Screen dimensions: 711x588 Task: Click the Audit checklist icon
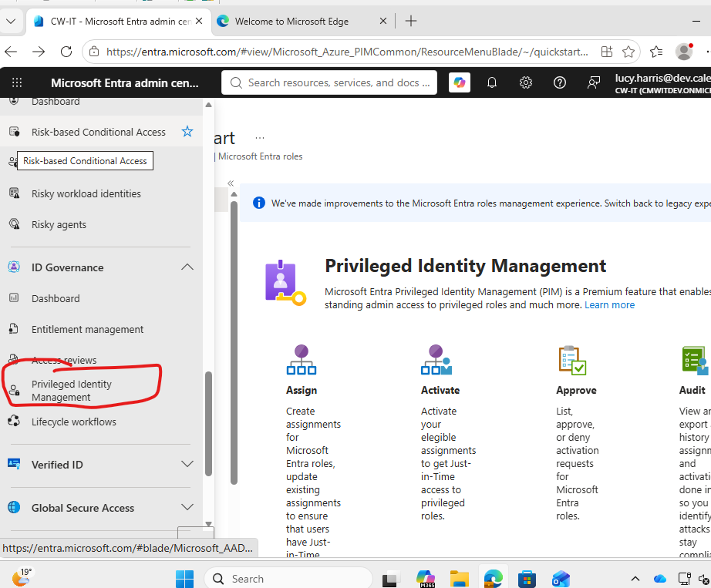tap(696, 360)
